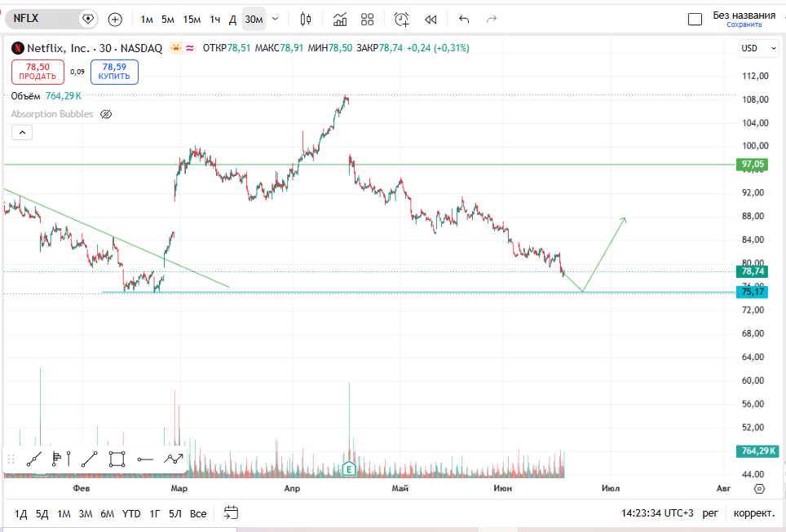Open the templates grid icon

coord(368,19)
